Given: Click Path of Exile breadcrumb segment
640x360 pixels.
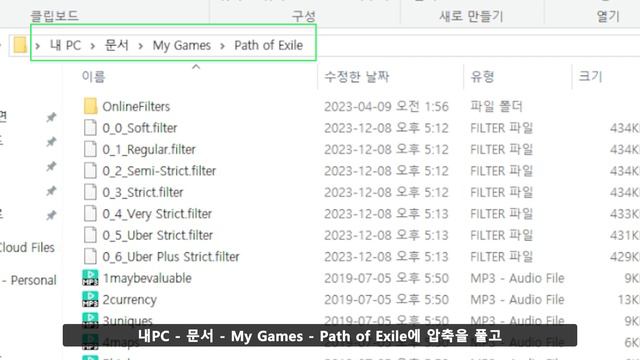Looking at the screenshot, I should [x=269, y=45].
